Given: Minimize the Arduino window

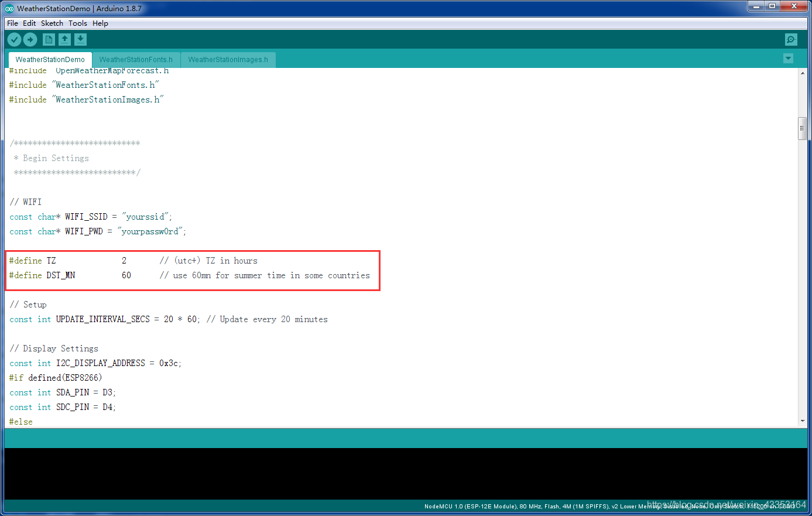Looking at the screenshot, I should coord(756,6).
